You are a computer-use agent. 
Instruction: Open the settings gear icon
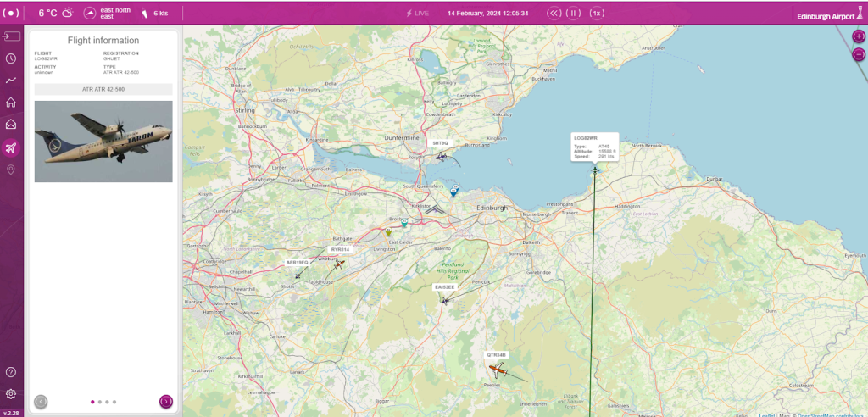[11, 393]
